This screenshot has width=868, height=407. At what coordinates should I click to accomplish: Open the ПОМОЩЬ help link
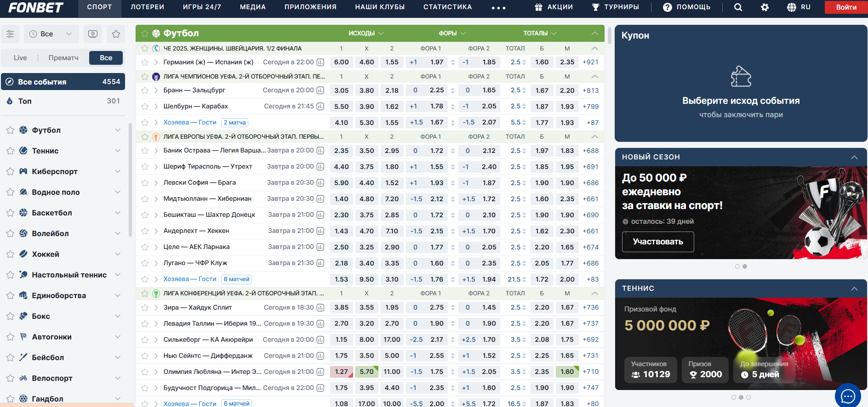[687, 7]
